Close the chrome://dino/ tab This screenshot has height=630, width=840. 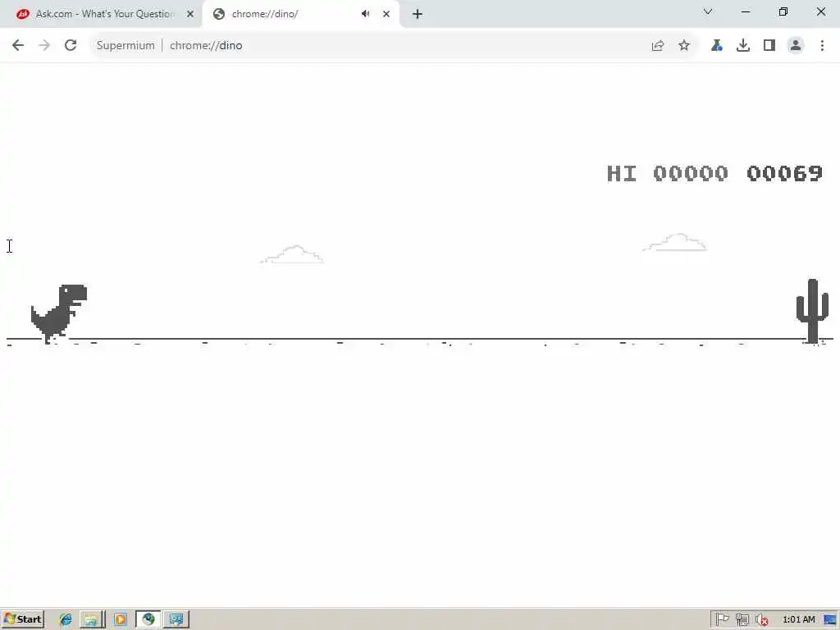click(x=386, y=14)
